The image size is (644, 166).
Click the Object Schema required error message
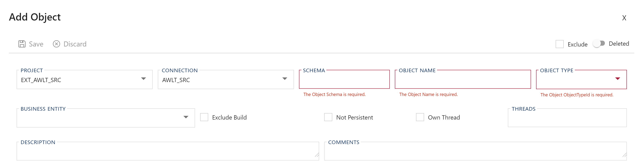(335, 94)
